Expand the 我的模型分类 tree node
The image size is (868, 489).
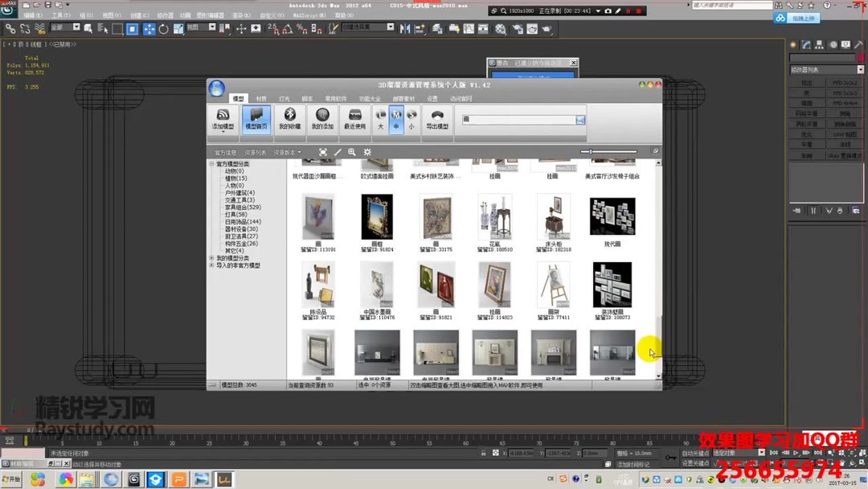(x=211, y=257)
